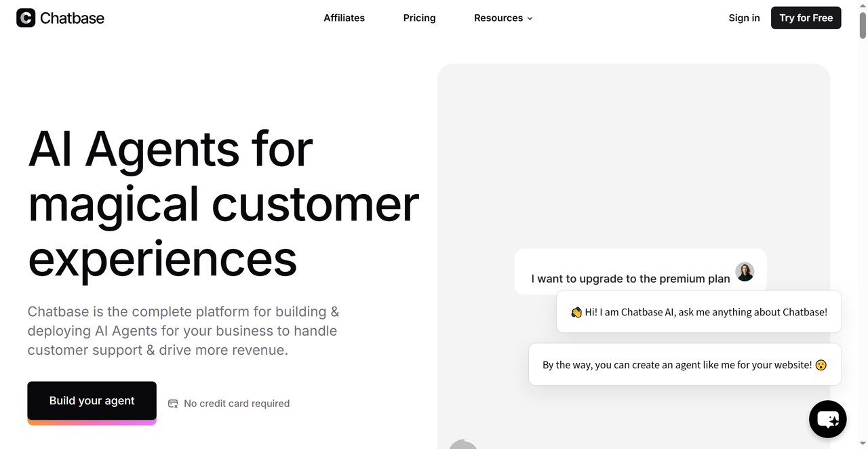The width and height of the screenshot is (868, 449).
Task: Click the credit card icon
Action: (173, 404)
